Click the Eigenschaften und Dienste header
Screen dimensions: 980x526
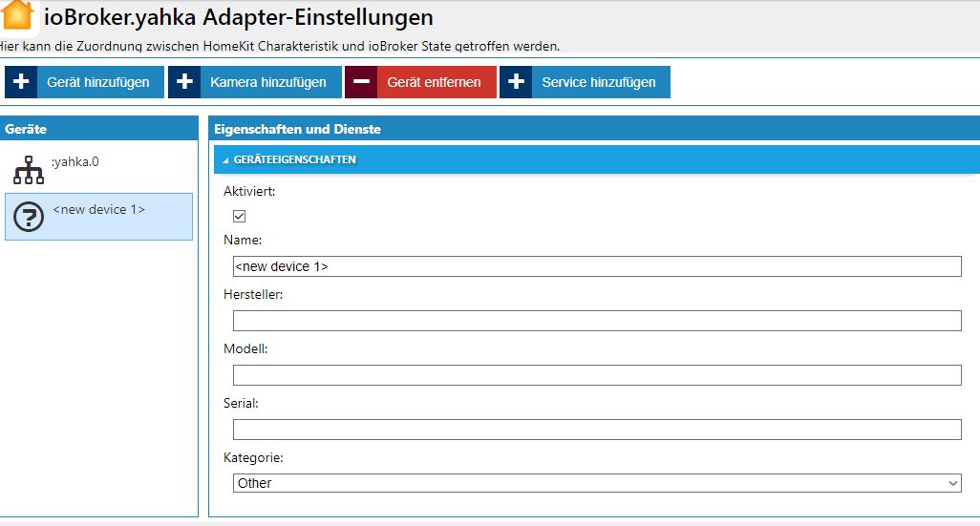[x=594, y=129]
